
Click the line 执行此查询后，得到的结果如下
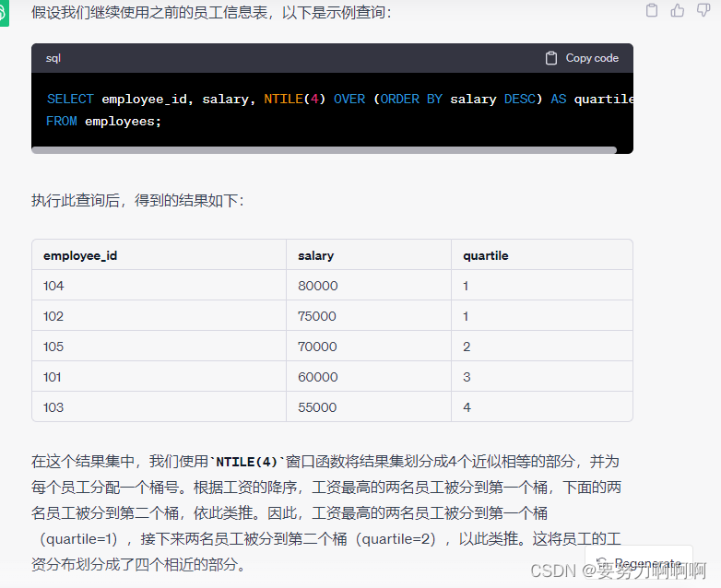coord(137,200)
